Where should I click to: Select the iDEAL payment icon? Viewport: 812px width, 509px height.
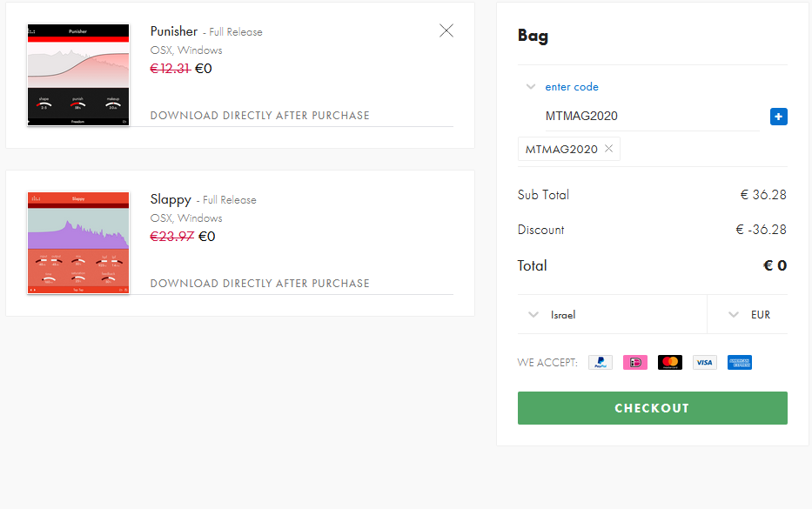click(635, 363)
